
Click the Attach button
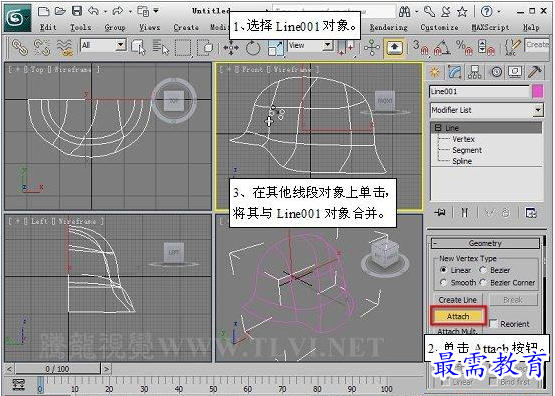coord(458,316)
